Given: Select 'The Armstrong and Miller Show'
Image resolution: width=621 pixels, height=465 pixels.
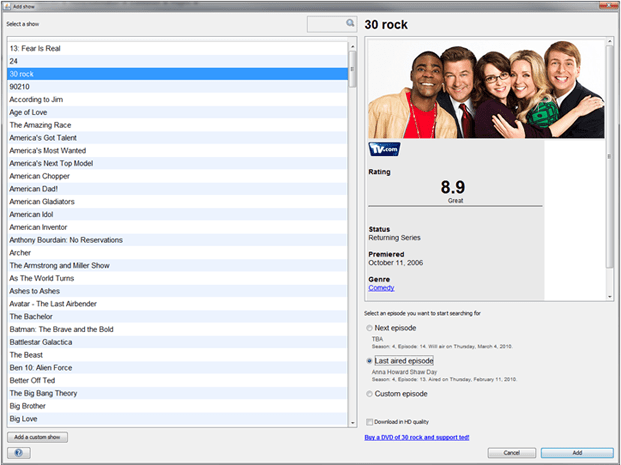Looking at the screenshot, I should coord(177,265).
